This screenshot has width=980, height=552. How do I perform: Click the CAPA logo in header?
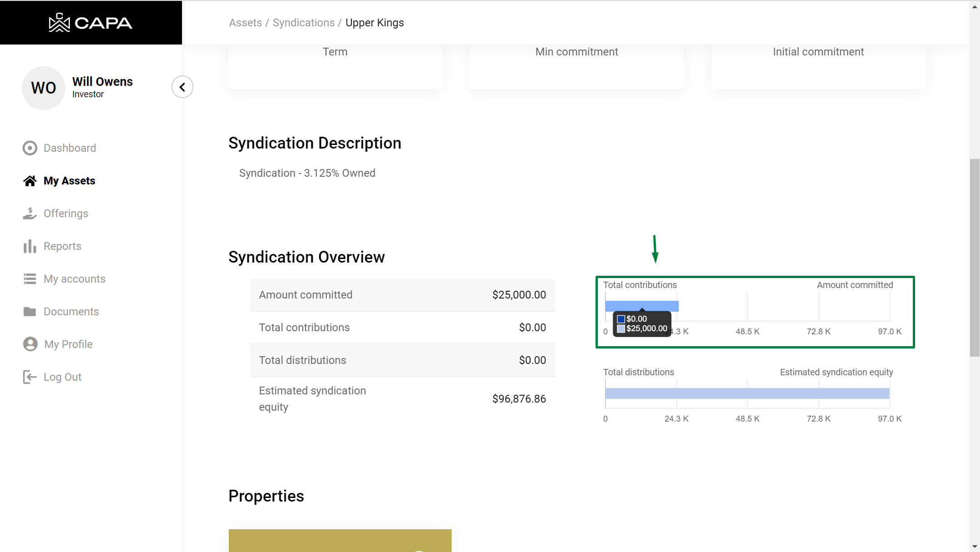[90, 23]
